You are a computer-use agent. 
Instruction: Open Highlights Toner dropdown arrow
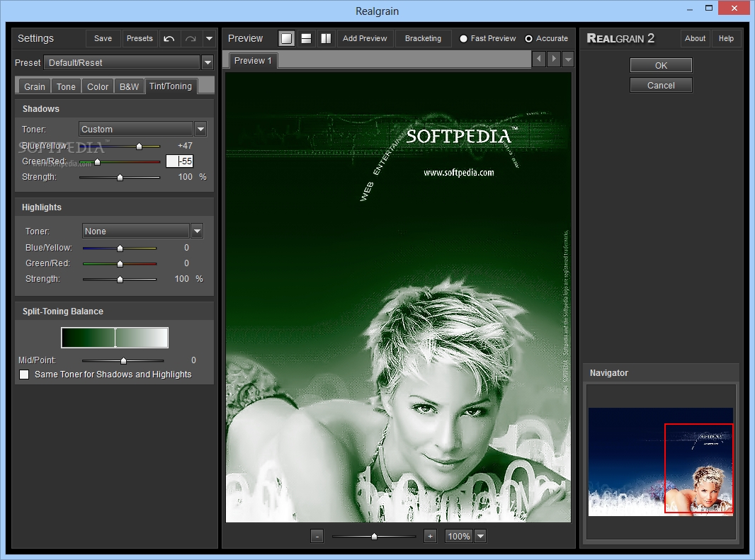pos(197,231)
